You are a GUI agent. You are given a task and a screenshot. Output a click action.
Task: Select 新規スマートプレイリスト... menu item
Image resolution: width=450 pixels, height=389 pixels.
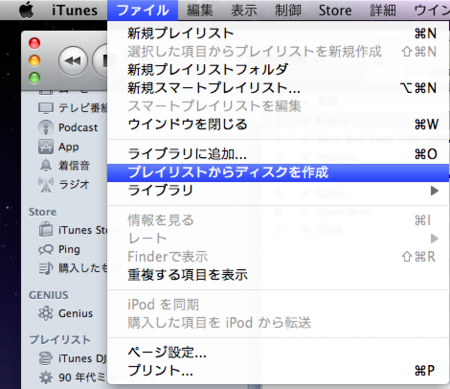pyautogui.click(x=278, y=88)
